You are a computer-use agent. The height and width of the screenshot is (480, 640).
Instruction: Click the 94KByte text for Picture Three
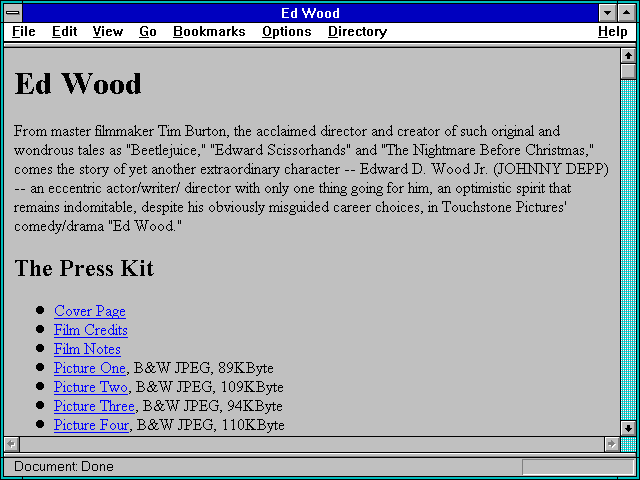(255, 406)
